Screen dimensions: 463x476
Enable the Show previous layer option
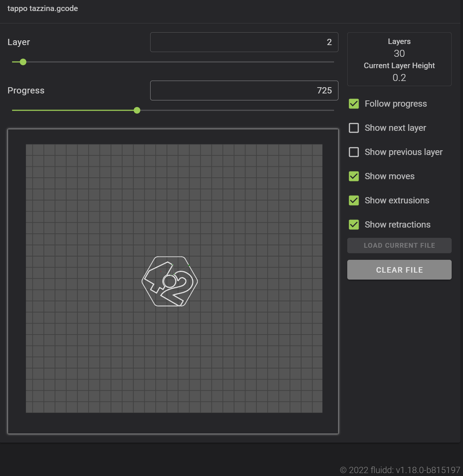(x=353, y=152)
